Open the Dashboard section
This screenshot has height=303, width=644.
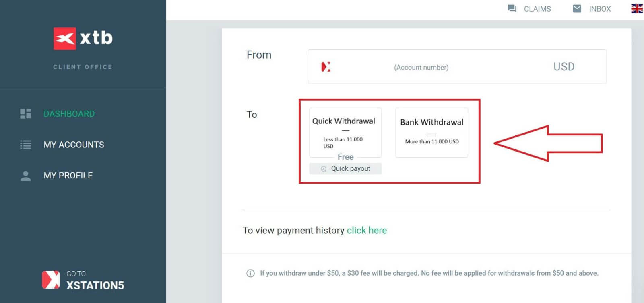point(69,114)
